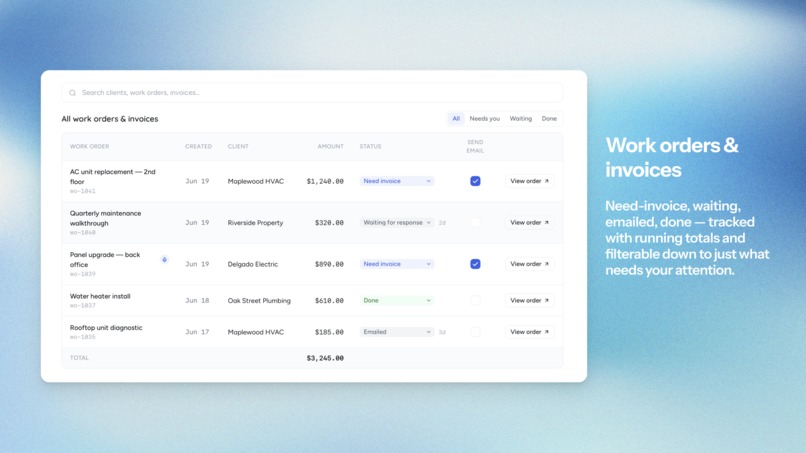
Task: Click the All work orders & invoices heading
Action: 110,119
